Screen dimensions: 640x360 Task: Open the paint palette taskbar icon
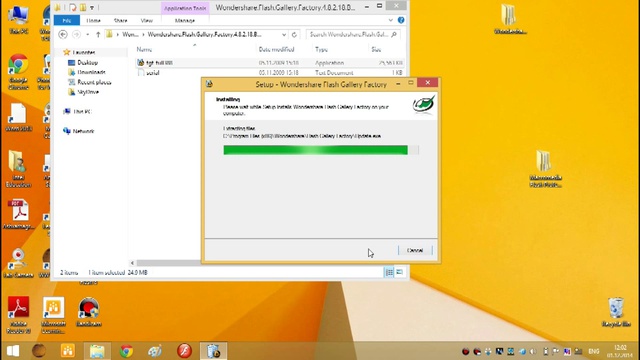coord(155,351)
